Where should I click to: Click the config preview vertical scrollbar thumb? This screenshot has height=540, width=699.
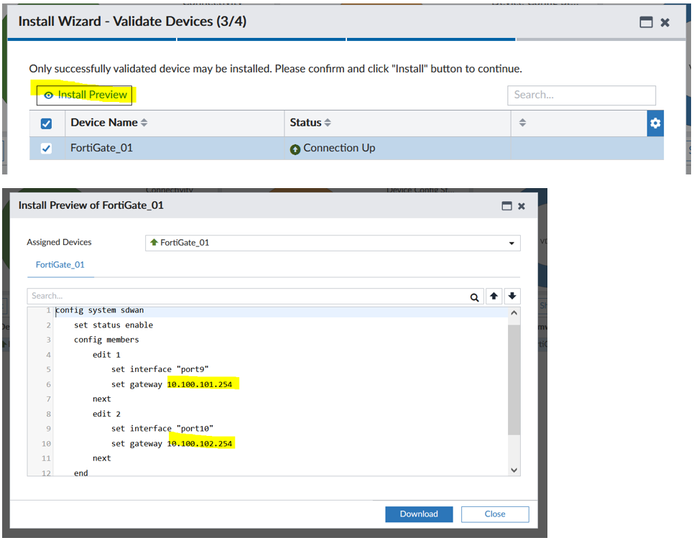(x=514, y=379)
